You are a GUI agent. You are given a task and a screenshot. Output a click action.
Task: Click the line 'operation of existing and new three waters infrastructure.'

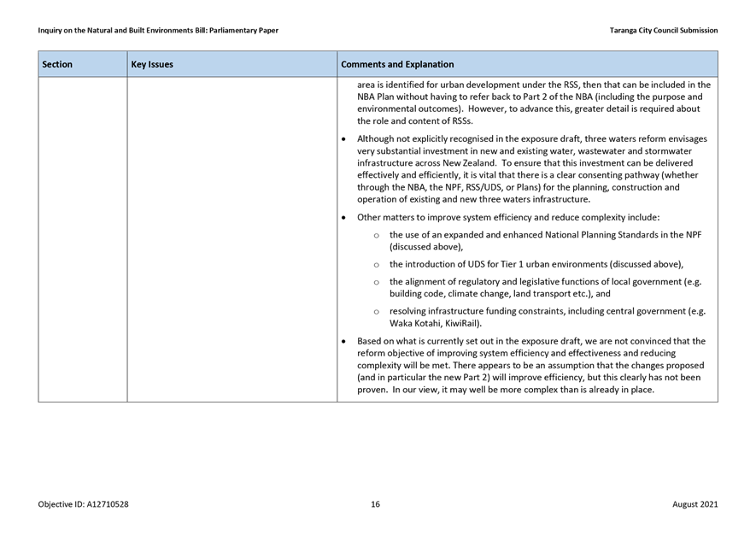tap(473, 199)
